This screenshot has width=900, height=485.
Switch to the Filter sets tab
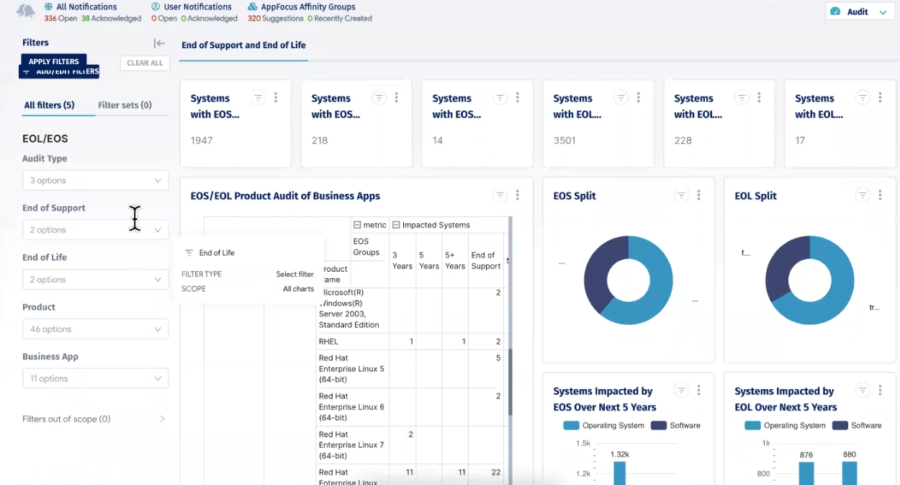coord(125,105)
